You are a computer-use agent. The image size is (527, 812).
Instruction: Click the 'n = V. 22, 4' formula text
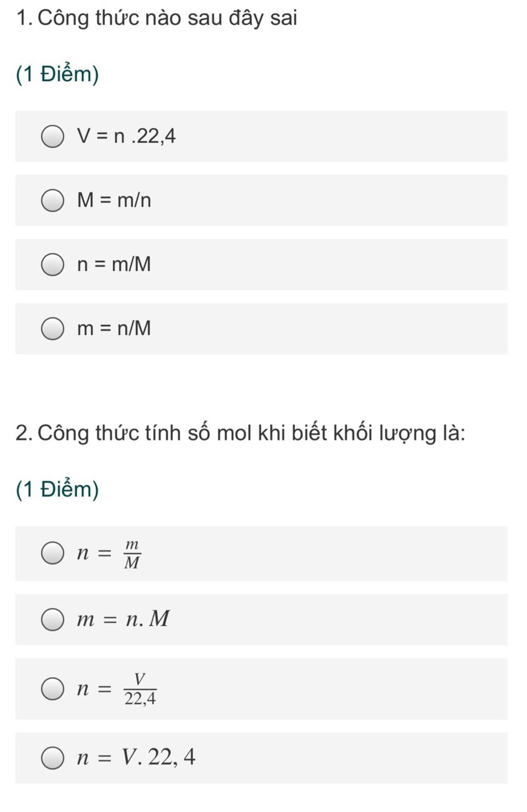click(x=136, y=757)
